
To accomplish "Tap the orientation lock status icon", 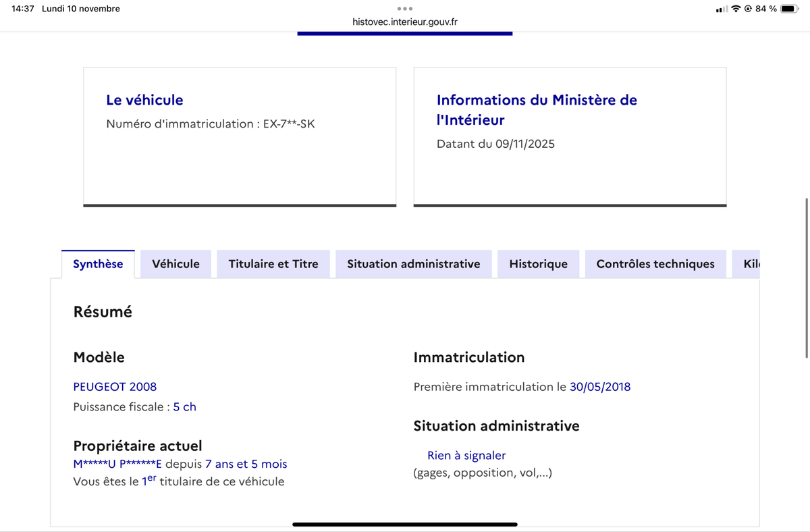I will coord(748,9).
